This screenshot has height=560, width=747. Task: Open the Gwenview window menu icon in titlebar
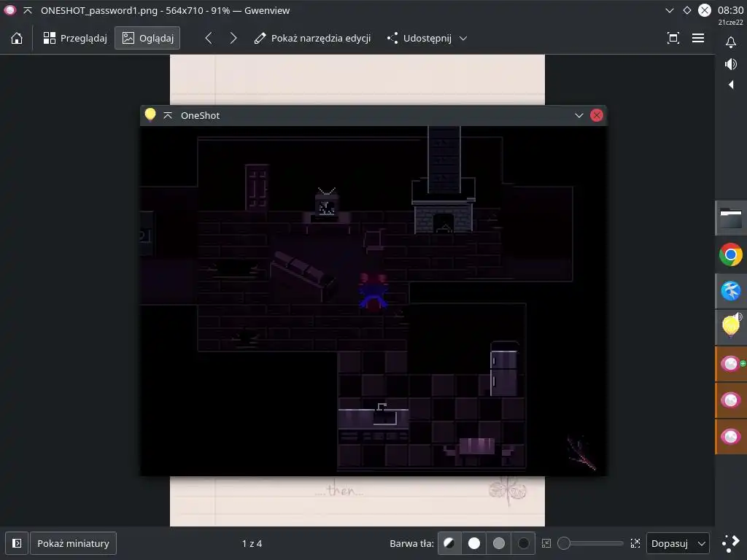click(9, 10)
